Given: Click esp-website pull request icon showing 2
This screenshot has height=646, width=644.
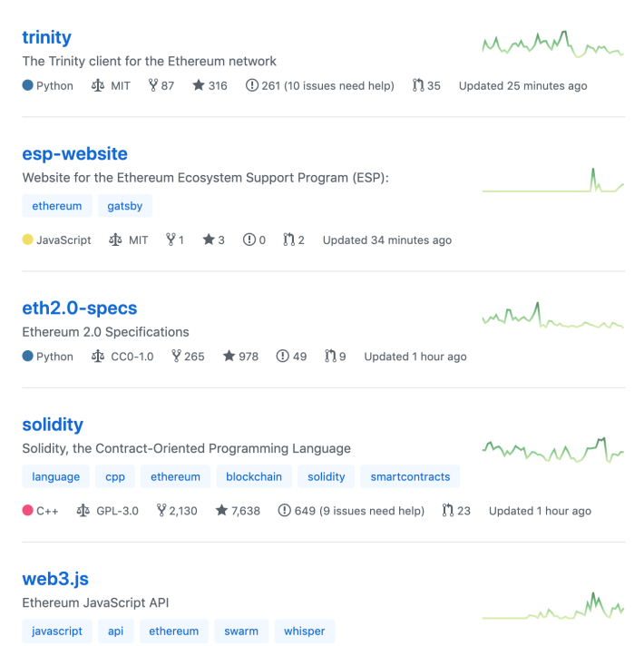Looking at the screenshot, I should (289, 240).
